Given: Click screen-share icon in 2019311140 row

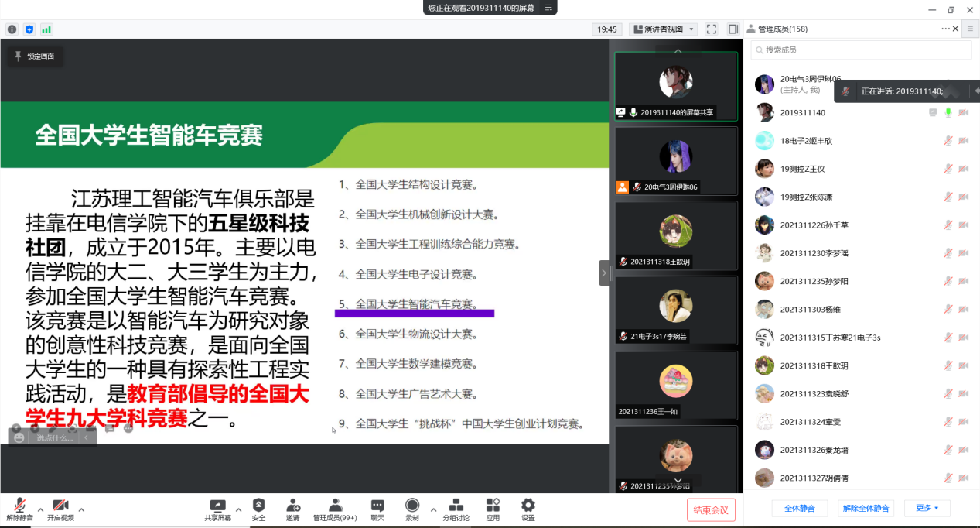Looking at the screenshot, I should (933, 112).
